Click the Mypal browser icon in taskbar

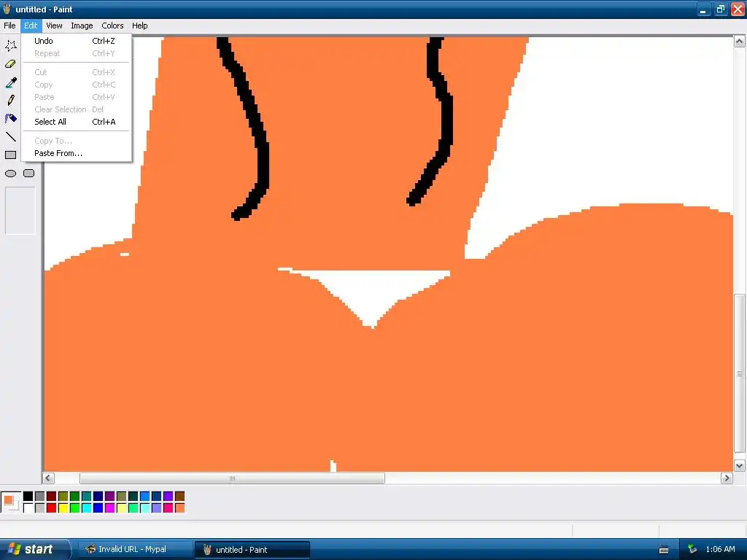[90, 549]
